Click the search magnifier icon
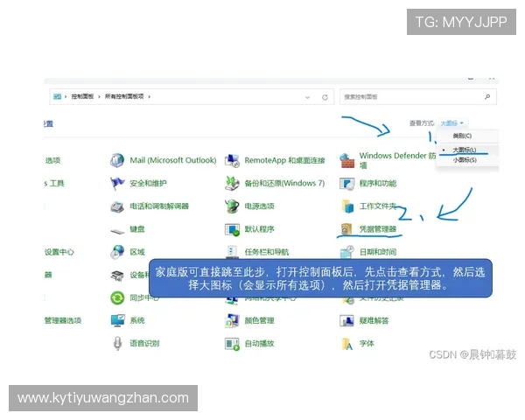 coord(487,97)
